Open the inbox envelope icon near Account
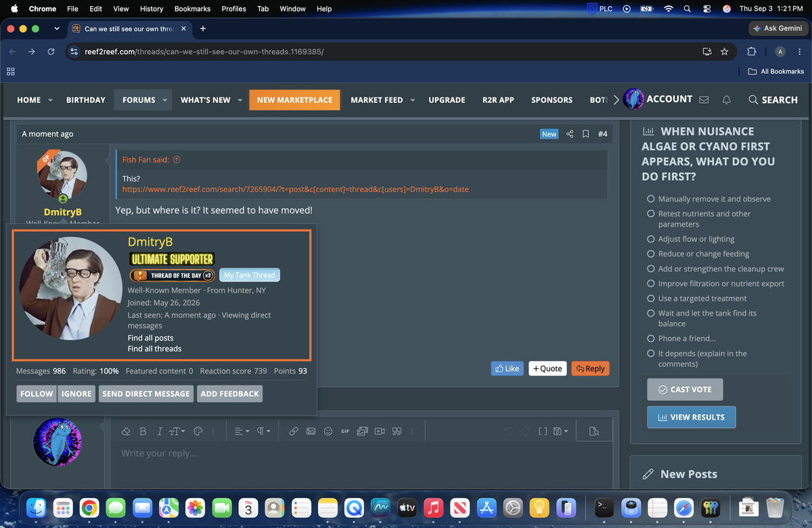The image size is (812, 528). (704, 100)
